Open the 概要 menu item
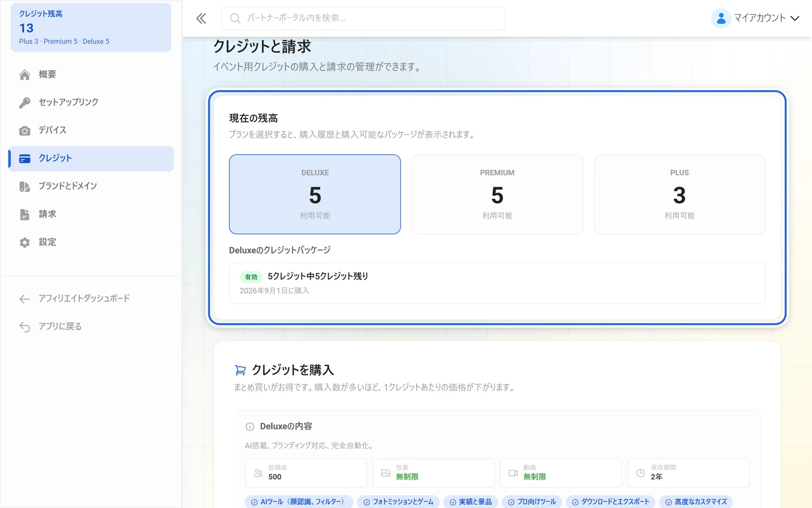812x508 pixels. tap(91, 75)
